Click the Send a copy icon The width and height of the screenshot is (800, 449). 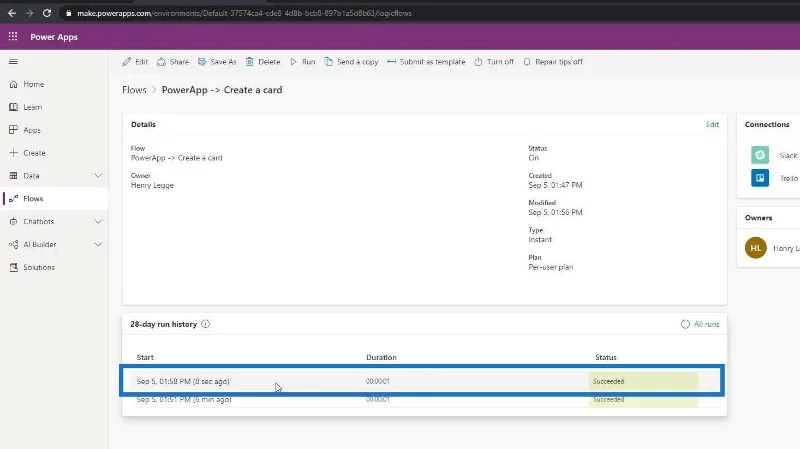pyautogui.click(x=329, y=62)
